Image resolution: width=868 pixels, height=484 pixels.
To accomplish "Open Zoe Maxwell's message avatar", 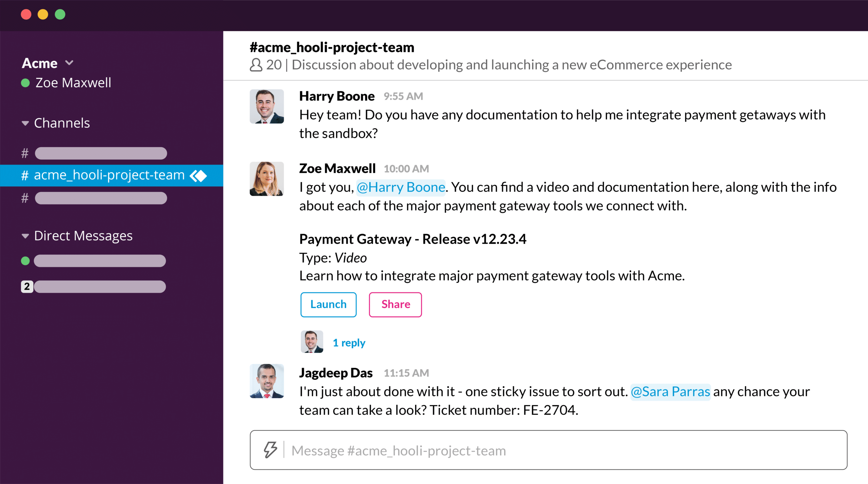I will 267,179.
